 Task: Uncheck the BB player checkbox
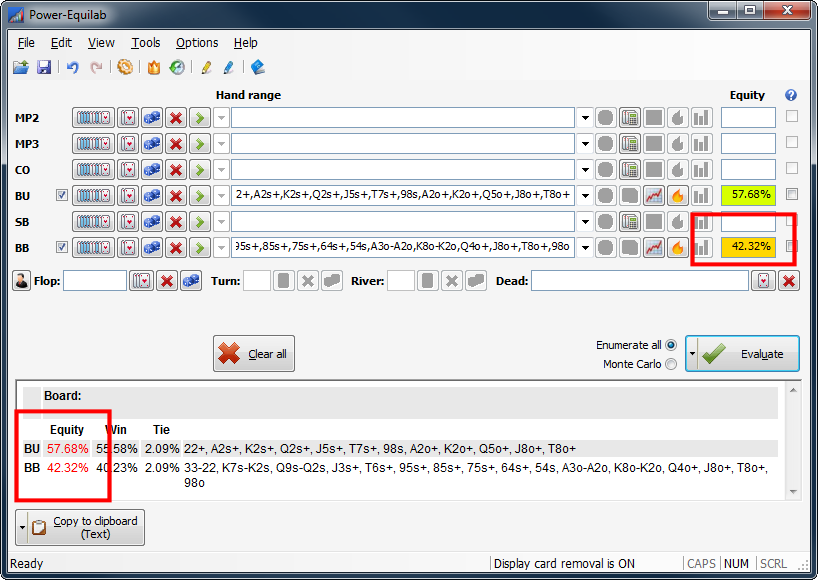[x=62, y=247]
